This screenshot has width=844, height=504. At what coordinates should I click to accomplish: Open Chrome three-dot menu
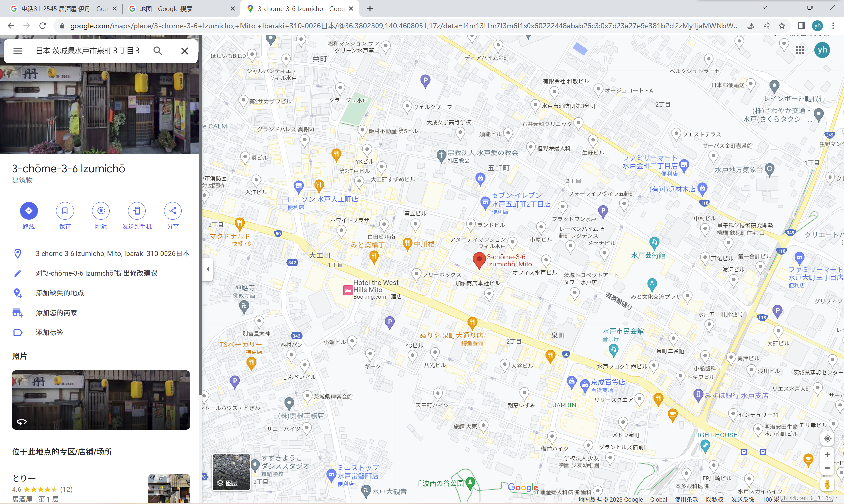(x=833, y=26)
